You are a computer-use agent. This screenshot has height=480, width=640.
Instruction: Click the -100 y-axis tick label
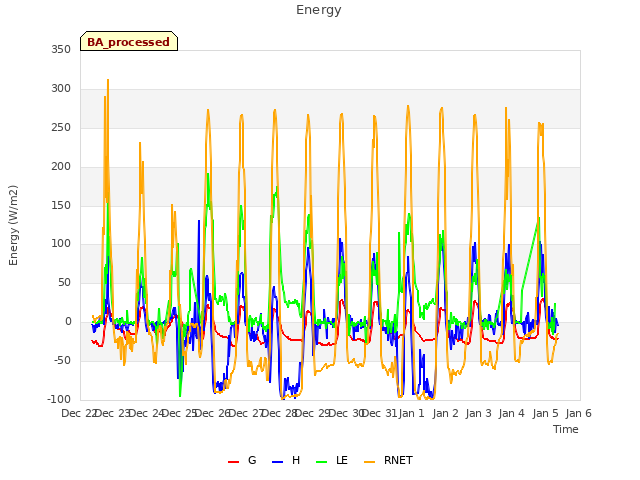(x=59, y=399)
